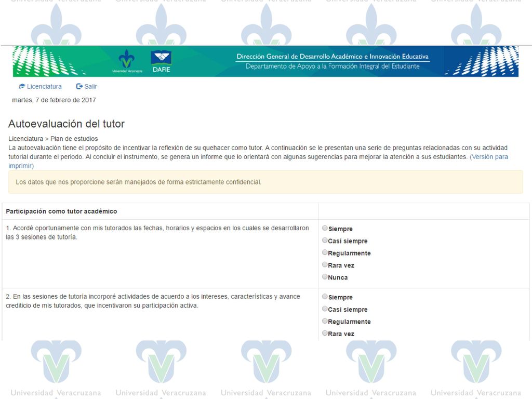This screenshot has height=399, width=532.
Task: Click the graduation cap icon beside Licenciatura
Action: pyautogui.click(x=22, y=87)
